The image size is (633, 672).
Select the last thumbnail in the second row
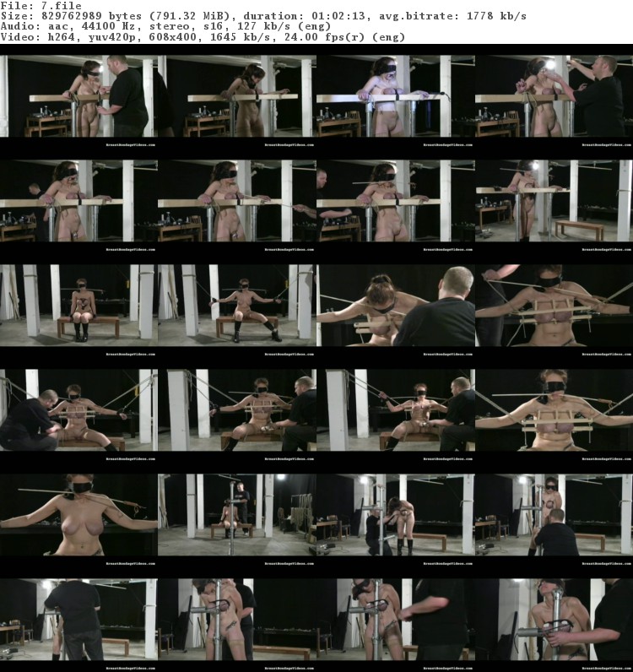pos(553,203)
